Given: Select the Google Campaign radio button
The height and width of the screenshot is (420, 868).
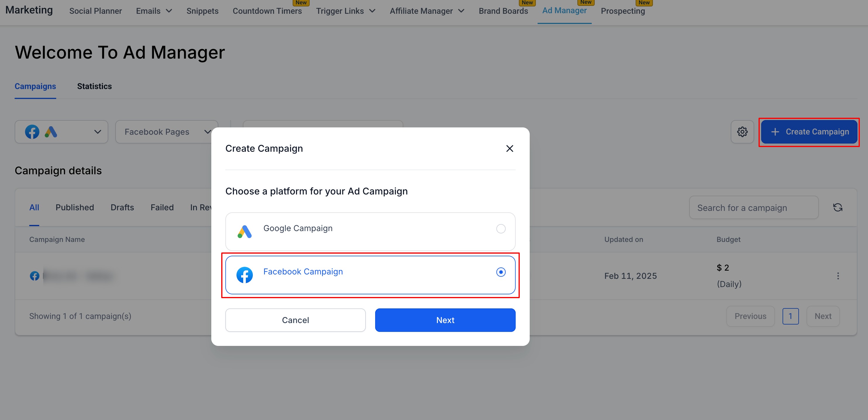Looking at the screenshot, I should (x=501, y=229).
